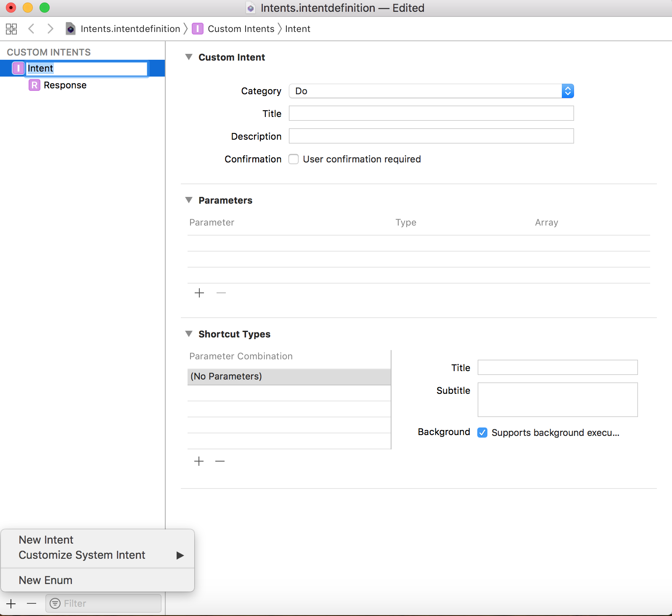Click the Supports background execu… label
The height and width of the screenshot is (616, 672).
pos(556,433)
